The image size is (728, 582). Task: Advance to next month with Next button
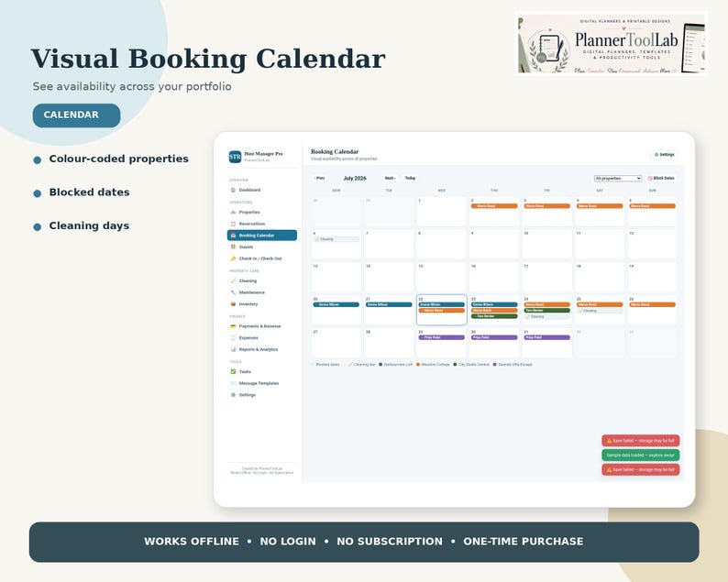tap(390, 178)
